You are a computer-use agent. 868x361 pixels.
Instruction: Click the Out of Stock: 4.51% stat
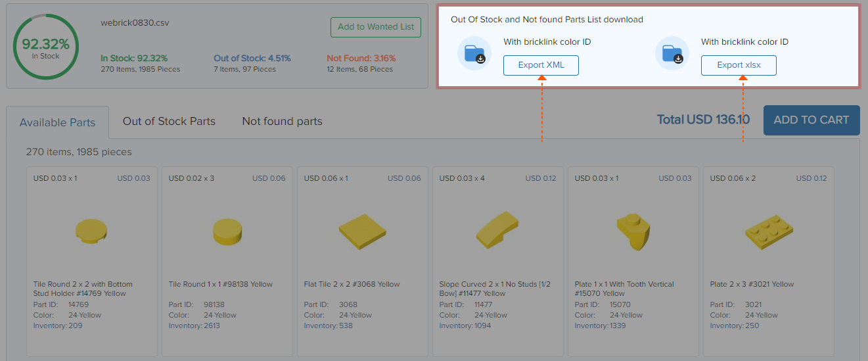[x=252, y=59]
